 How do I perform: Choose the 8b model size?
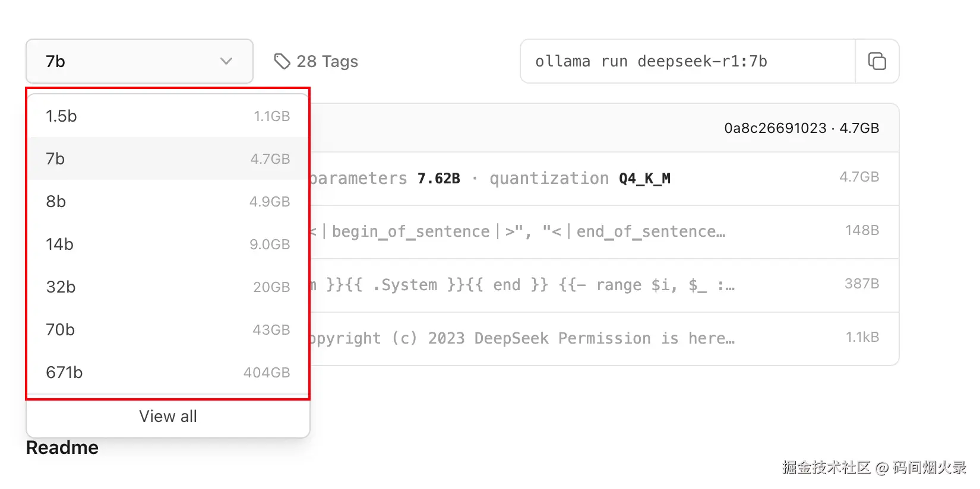tap(168, 201)
